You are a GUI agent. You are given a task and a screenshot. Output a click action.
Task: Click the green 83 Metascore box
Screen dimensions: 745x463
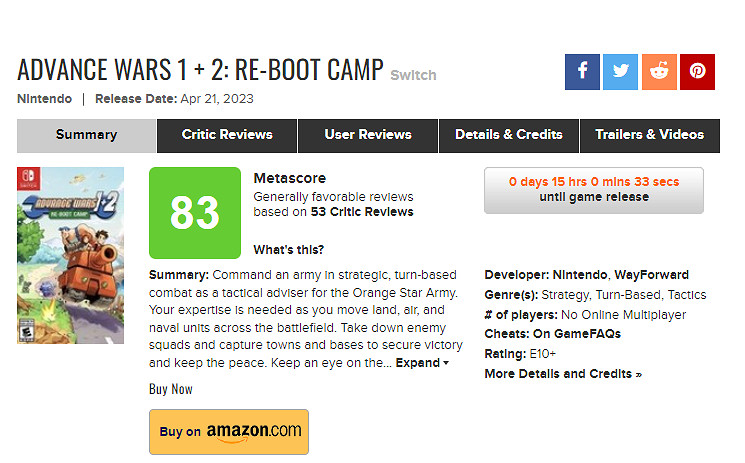tap(195, 213)
